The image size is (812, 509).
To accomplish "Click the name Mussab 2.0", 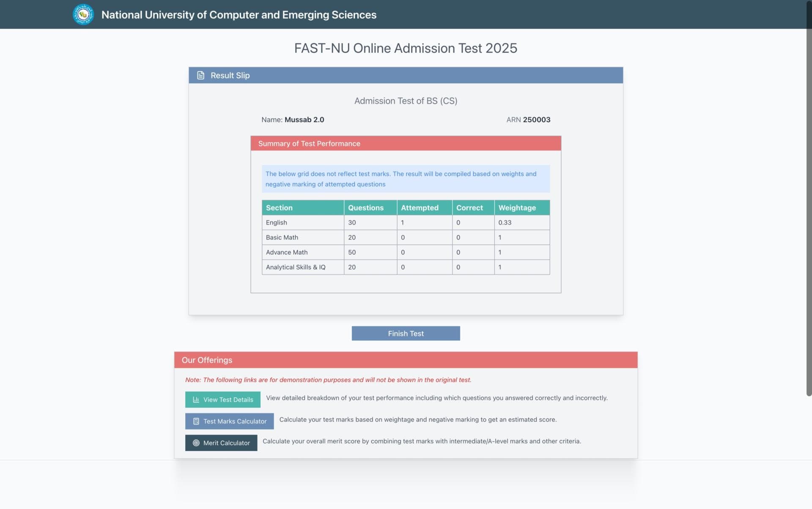I will [x=304, y=120].
